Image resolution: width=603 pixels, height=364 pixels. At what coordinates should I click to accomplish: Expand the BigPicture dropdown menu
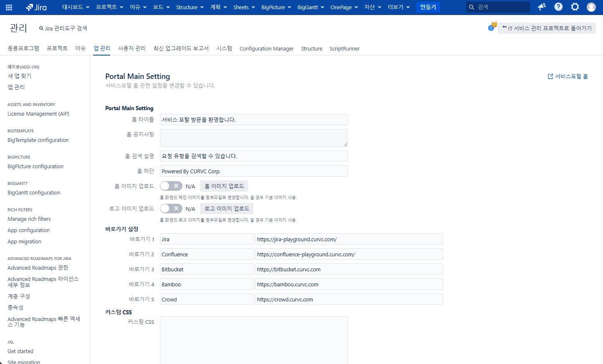click(276, 7)
